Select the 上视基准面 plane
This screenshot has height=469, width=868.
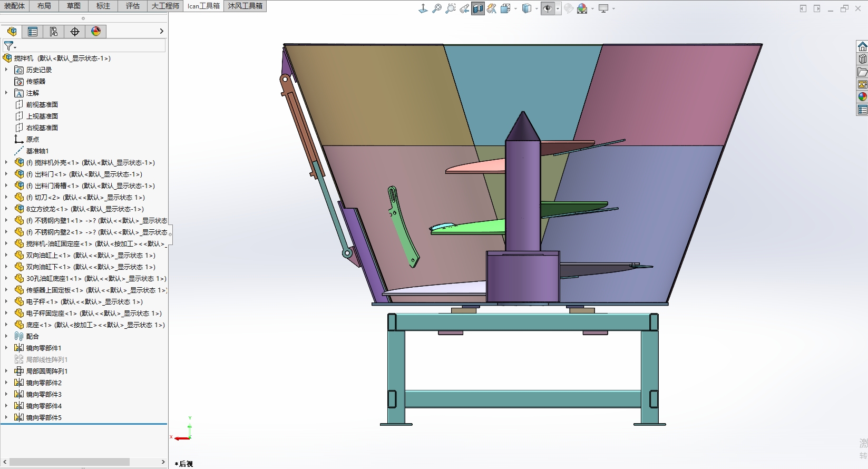(x=42, y=116)
